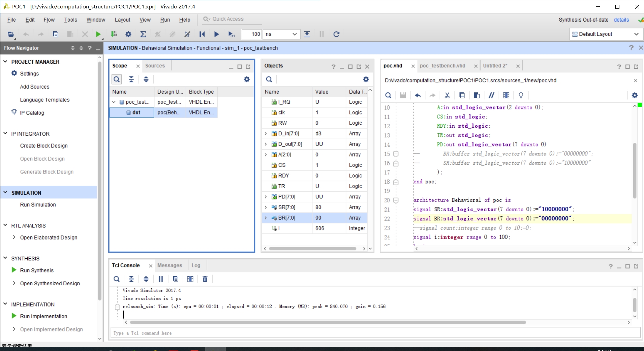The image size is (644, 351).
Task: Click the editor Undo arrow icon
Action: [418, 95]
